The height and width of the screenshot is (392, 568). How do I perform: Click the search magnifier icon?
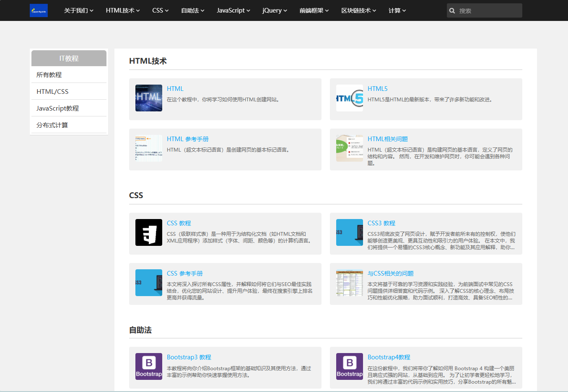tap(452, 11)
